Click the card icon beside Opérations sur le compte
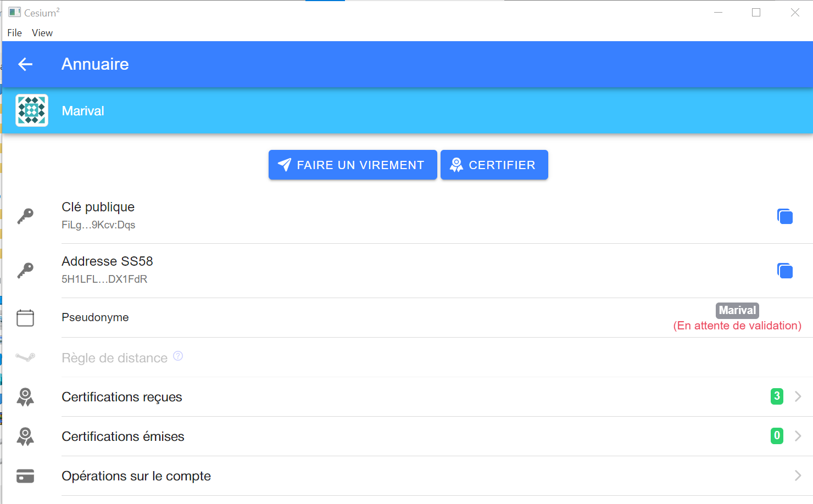 [x=25, y=476]
